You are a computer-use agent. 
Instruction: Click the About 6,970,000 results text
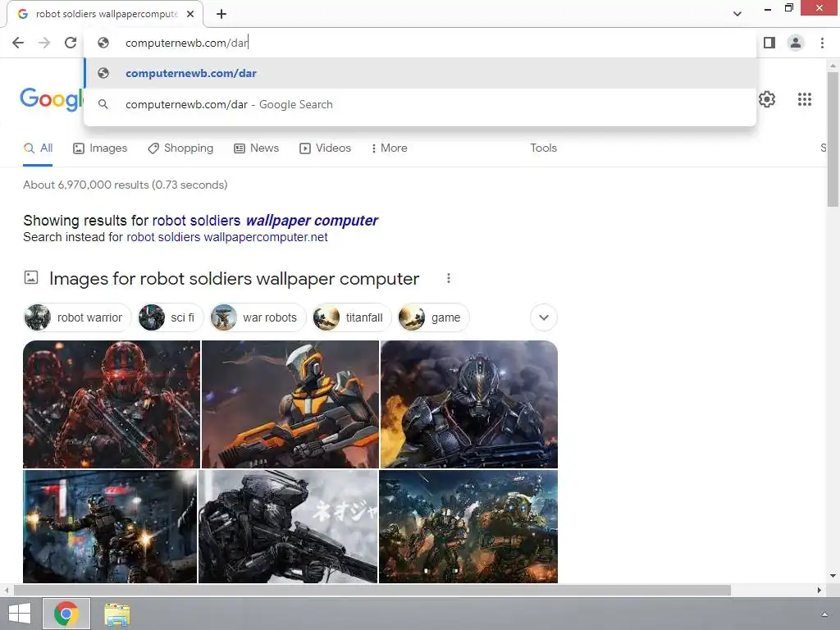click(126, 185)
